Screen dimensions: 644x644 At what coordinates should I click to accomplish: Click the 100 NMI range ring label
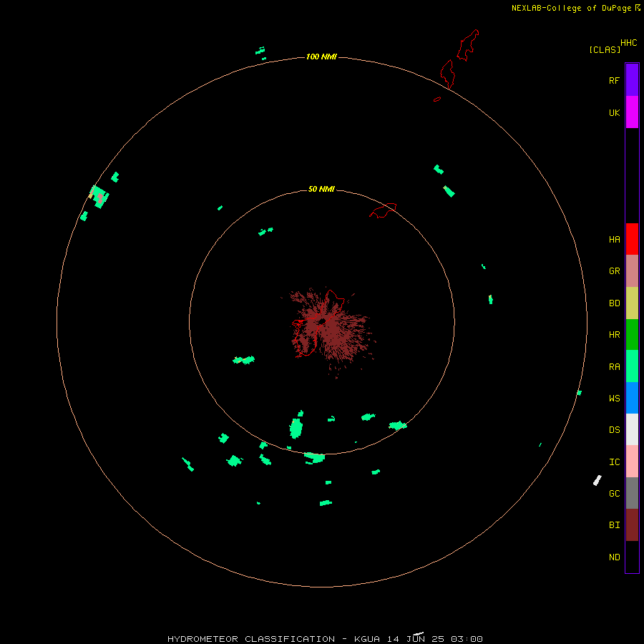321,57
